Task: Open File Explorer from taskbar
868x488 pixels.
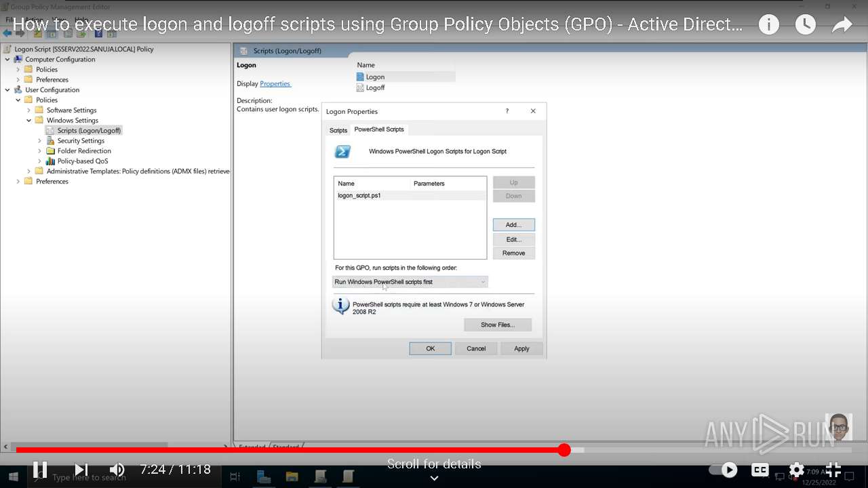Action: (292, 476)
